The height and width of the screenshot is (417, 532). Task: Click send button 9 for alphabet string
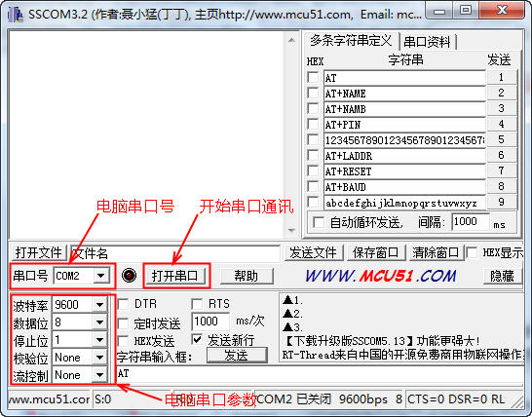pos(502,202)
